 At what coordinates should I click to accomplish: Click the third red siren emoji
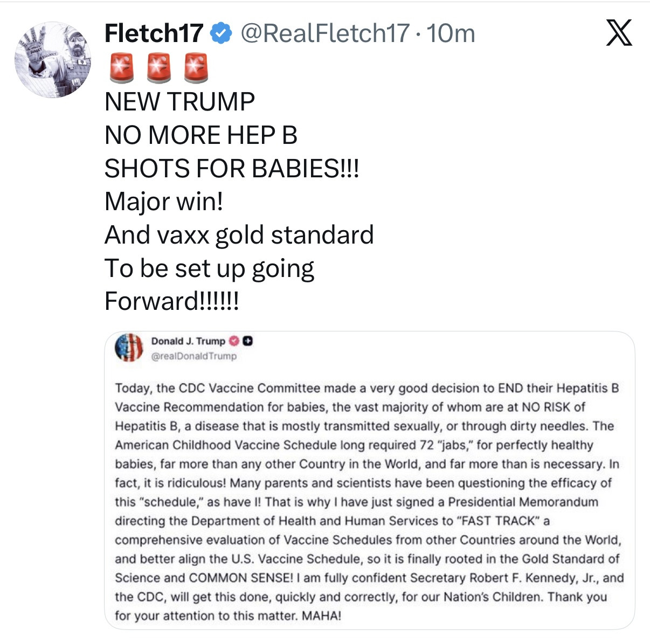coord(196,68)
